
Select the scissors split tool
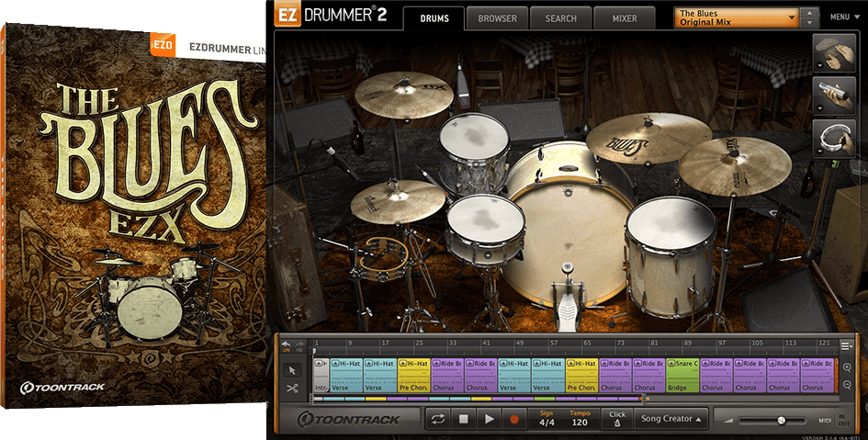pyautogui.click(x=292, y=388)
